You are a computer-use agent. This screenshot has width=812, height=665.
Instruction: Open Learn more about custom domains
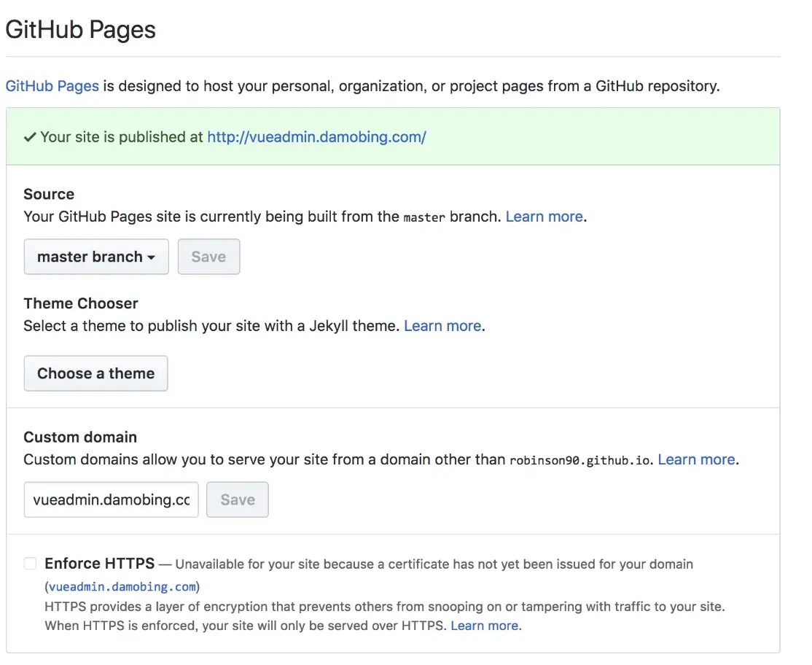(x=697, y=459)
